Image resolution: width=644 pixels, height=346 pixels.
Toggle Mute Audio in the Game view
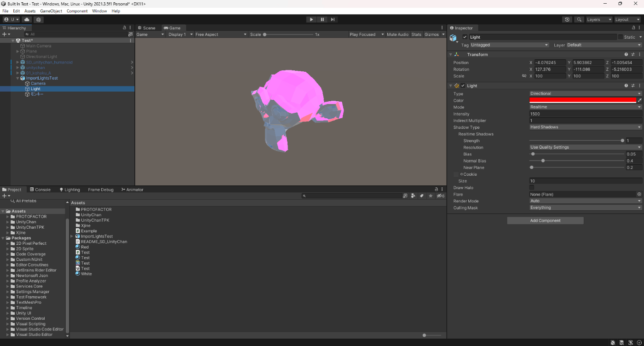(397, 35)
